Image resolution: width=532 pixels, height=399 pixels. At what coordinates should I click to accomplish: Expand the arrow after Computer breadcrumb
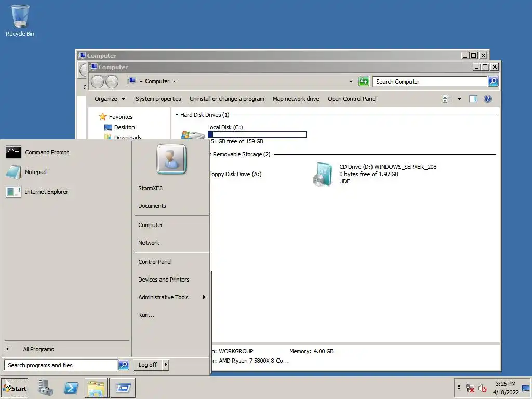coord(174,82)
